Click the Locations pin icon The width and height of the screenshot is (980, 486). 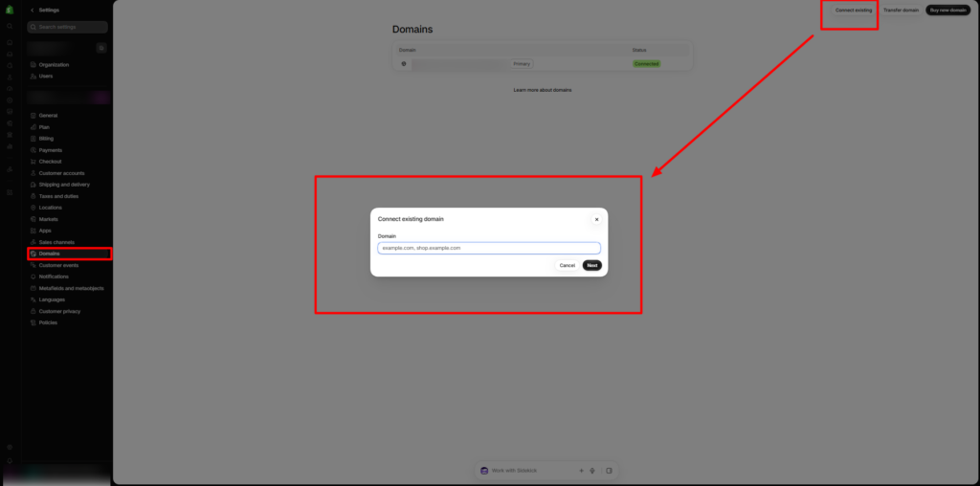pos(33,208)
